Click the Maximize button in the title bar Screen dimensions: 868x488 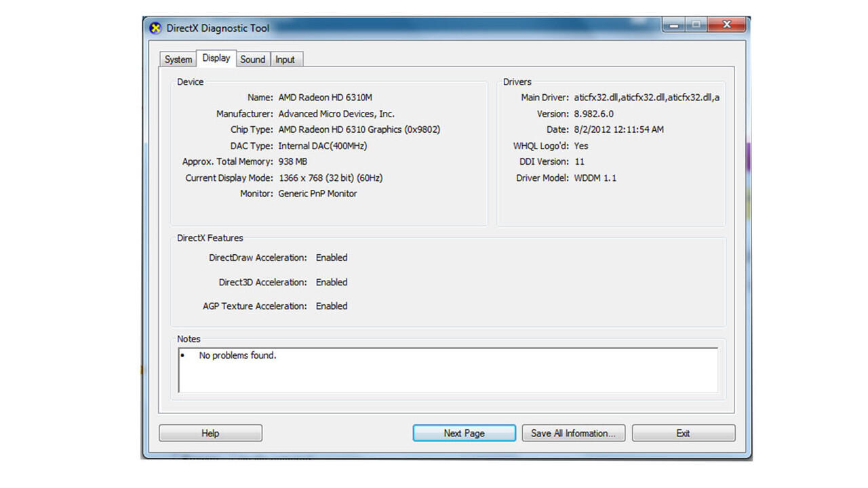[x=696, y=25]
